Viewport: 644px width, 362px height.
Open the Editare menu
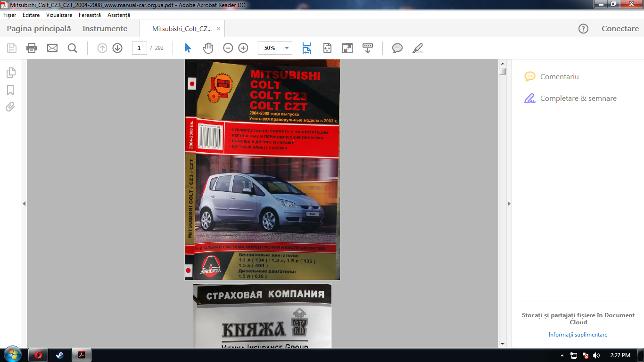31,15
